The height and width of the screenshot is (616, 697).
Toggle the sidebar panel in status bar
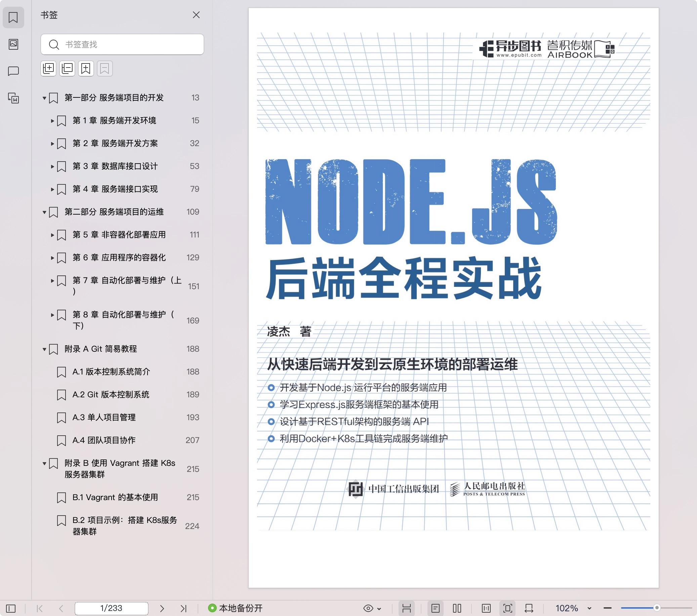[x=11, y=608]
